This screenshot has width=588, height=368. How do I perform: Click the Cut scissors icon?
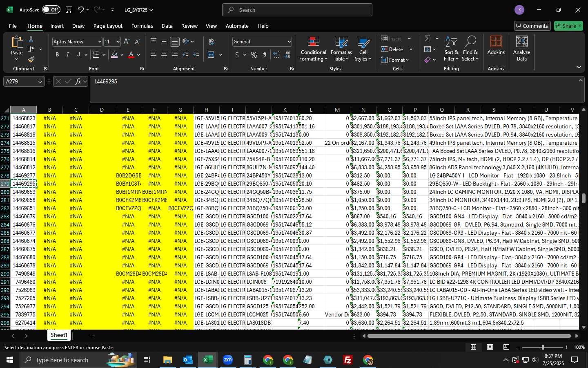31,39
